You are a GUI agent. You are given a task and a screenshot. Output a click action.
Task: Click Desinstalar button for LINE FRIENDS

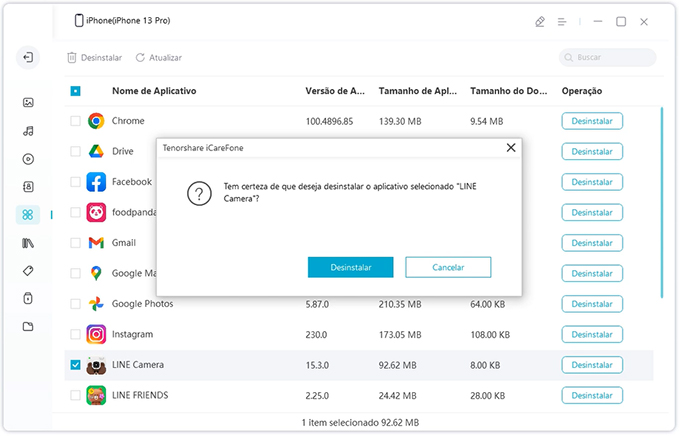592,395
